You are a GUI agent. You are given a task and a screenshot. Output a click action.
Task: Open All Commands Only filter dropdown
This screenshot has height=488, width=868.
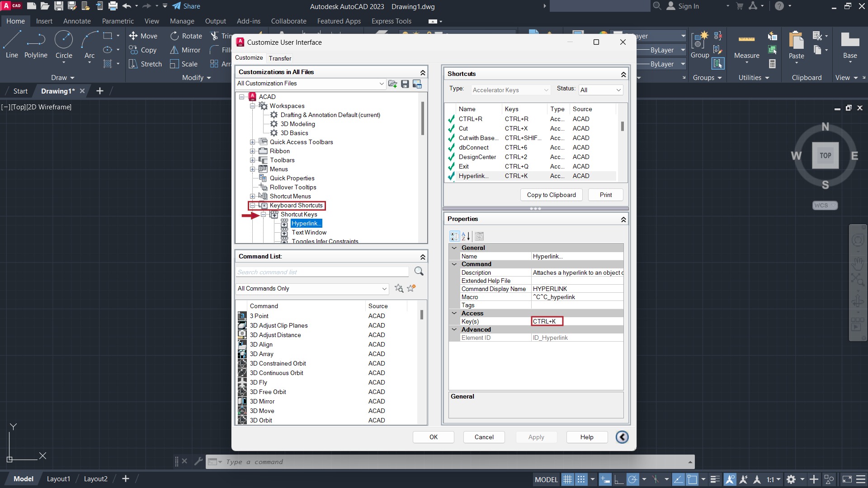pos(312,288)
